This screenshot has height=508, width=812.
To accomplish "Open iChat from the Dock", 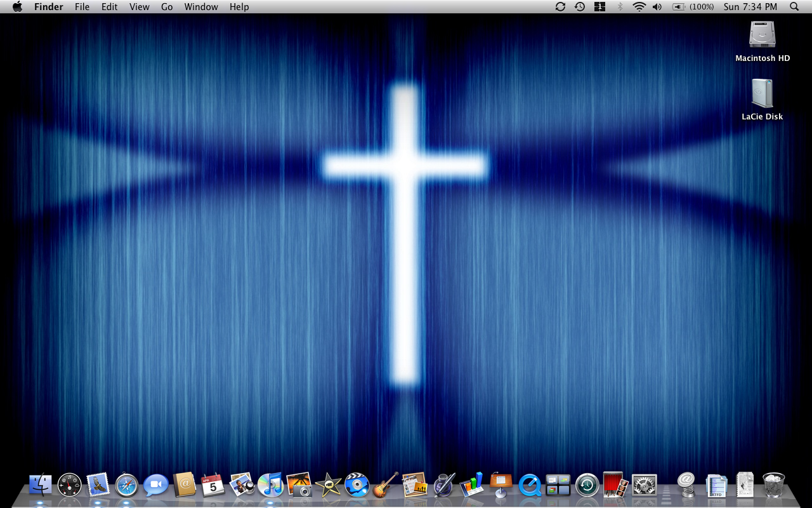I will point(155,486).
